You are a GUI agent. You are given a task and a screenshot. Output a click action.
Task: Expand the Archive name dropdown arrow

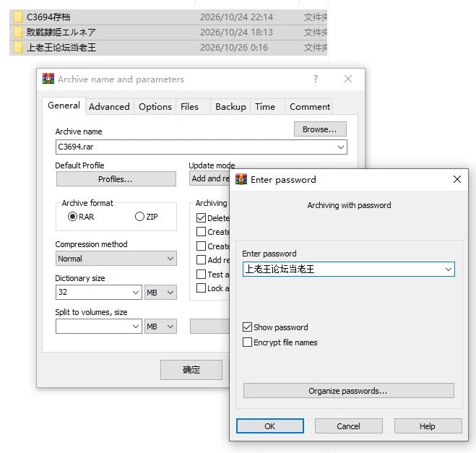coord(341,147)
